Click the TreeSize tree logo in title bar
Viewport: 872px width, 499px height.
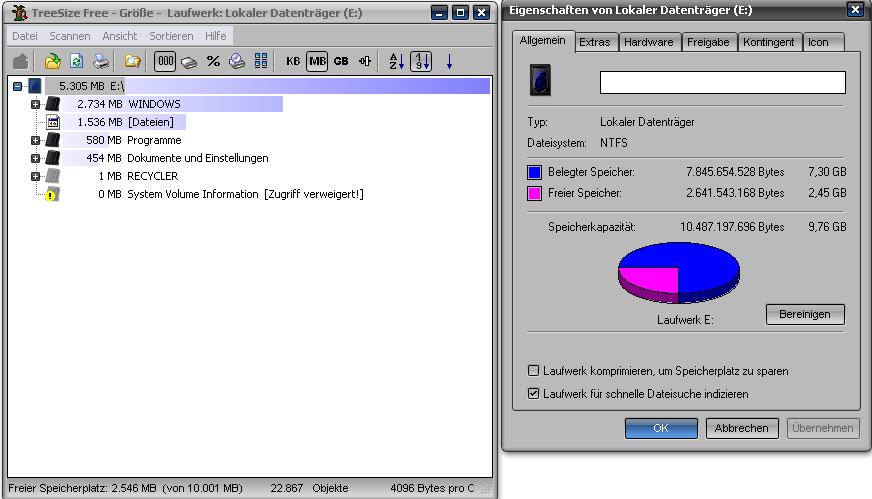(20, 12)
